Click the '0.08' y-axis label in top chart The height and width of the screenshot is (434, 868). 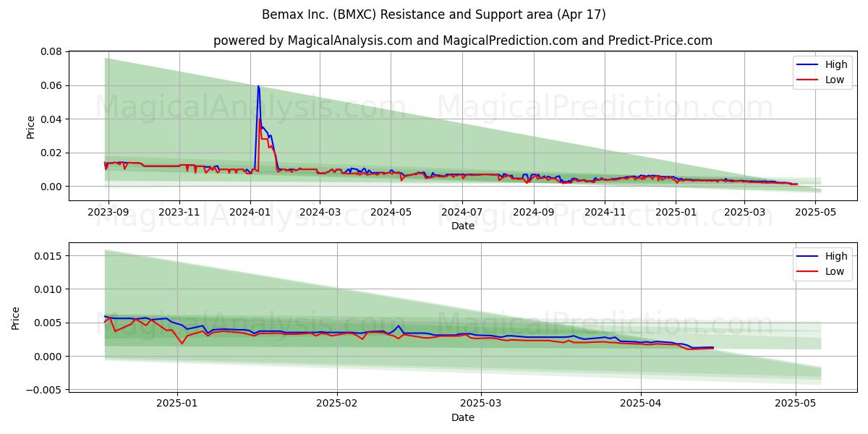(51, 52)
